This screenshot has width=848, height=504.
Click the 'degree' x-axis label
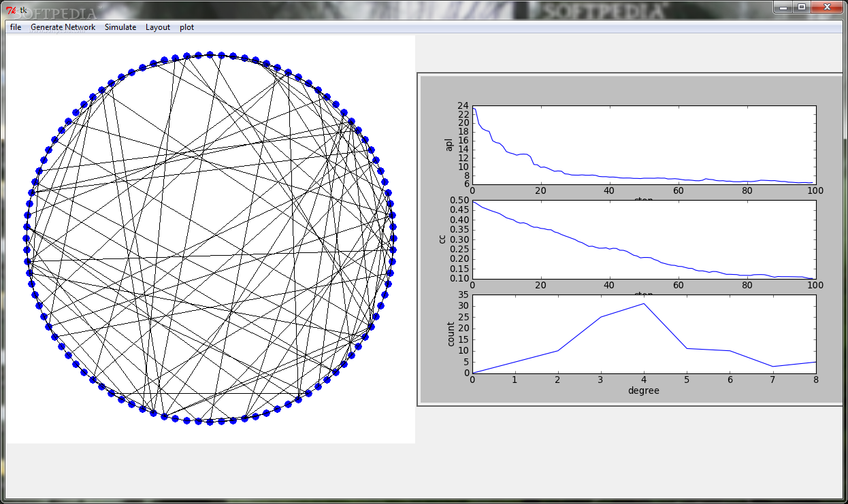[643, 390]
